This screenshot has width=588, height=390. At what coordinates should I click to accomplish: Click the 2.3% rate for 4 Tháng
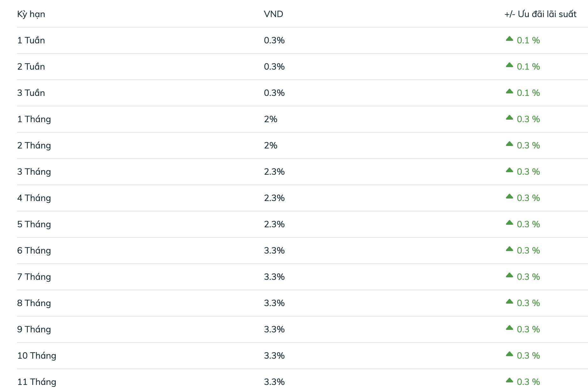click(x=274, y=198)
